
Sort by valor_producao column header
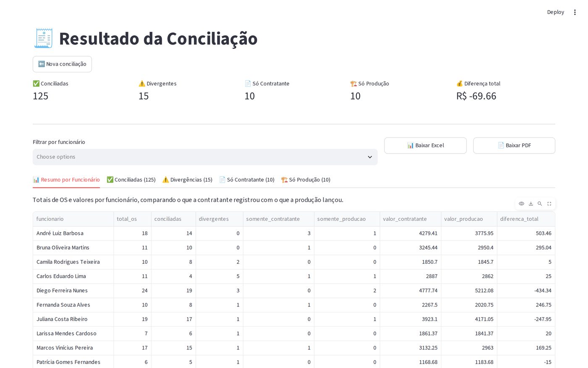469,219
